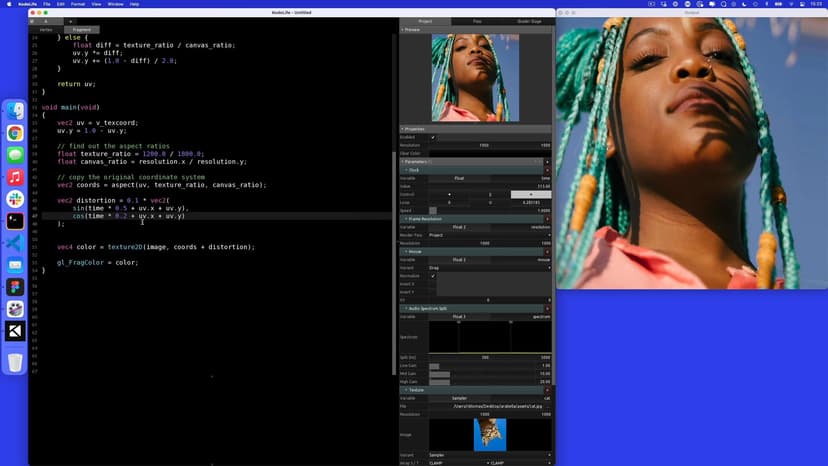Click the cat texture image thumbnail
This screenshot has height=466, width=828.
(490, 434)
